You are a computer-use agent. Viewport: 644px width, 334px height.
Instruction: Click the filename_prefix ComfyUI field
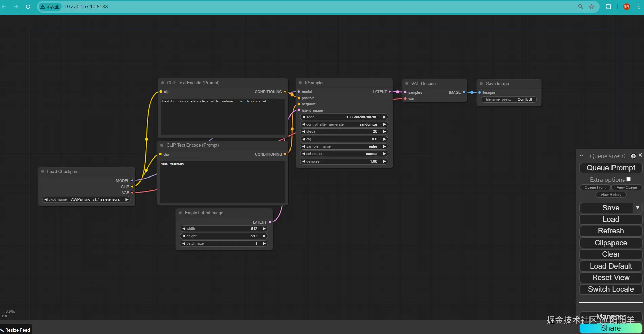tap(509, 100)
